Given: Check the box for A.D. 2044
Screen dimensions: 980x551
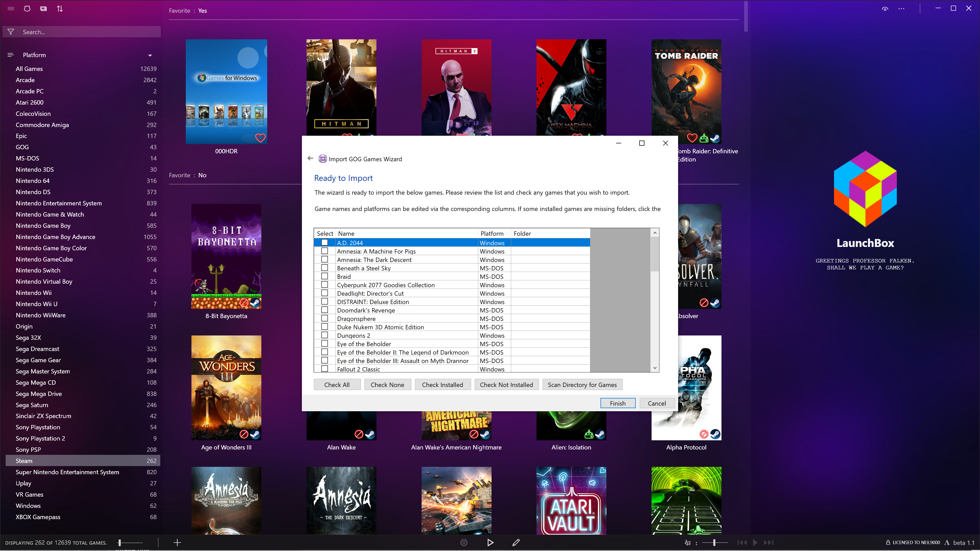Looking at the screenshot, I should click(325, 243).
